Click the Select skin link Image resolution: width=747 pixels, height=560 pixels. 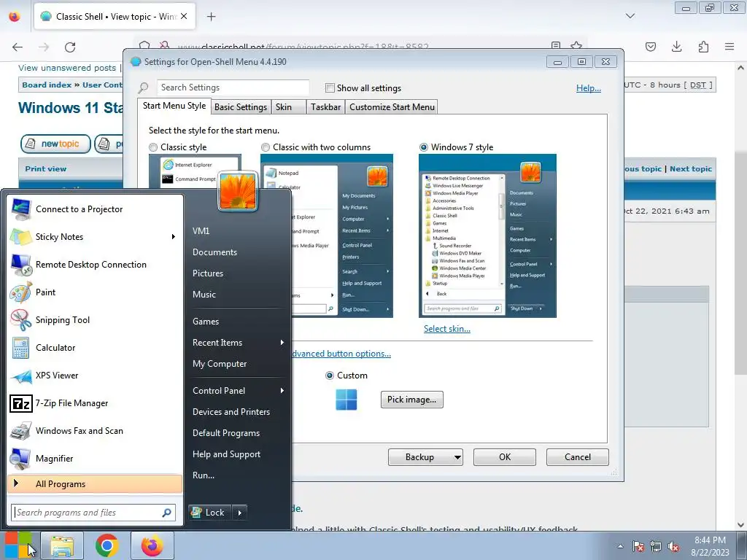[x=447, y=329]
